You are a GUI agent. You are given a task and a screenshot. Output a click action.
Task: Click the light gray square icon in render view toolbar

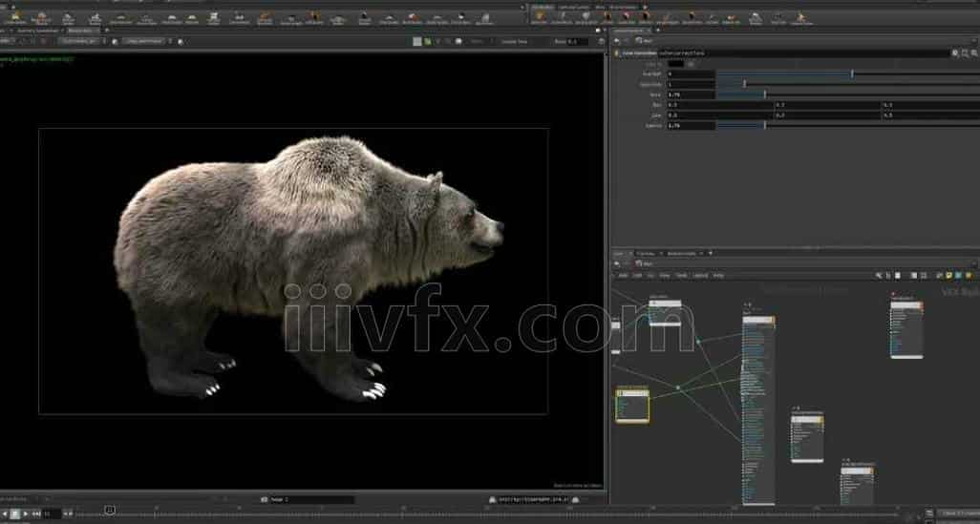click(x=417, y=42)
